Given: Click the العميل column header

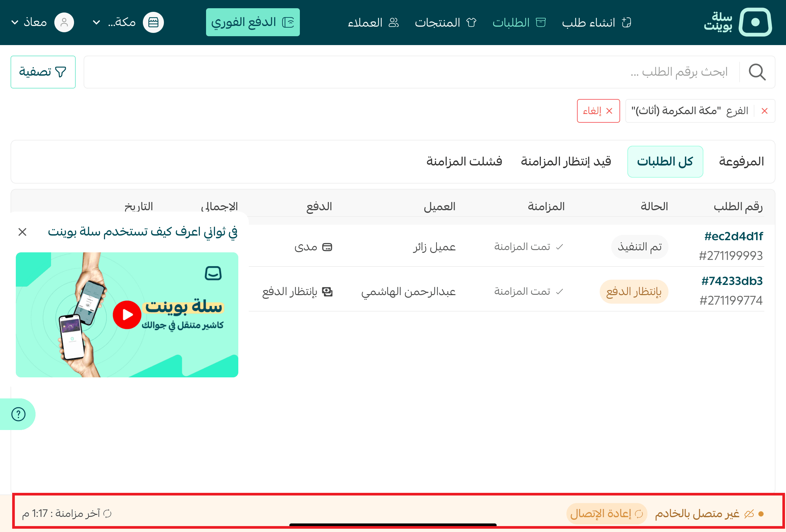Looking at the screenshot, I should 439,206.
